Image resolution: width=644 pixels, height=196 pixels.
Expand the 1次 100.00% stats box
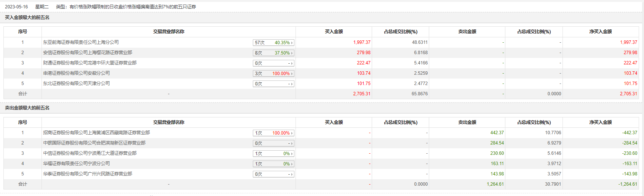pos(273,133)
